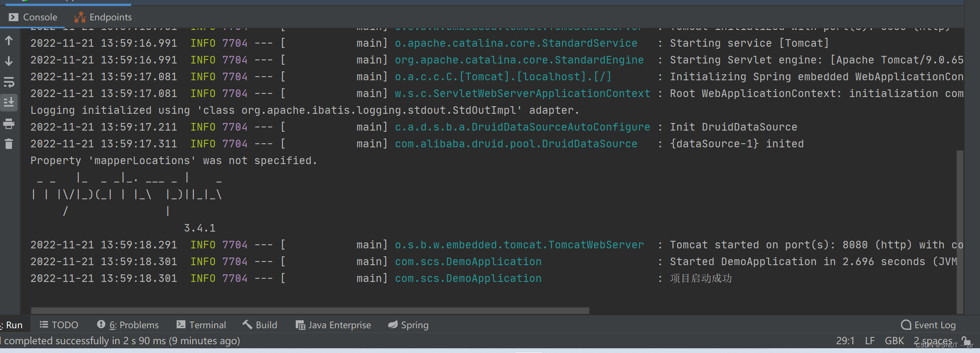
Task: Click the 29:1 cursor position indicator
Action: (x=845, y=341)
